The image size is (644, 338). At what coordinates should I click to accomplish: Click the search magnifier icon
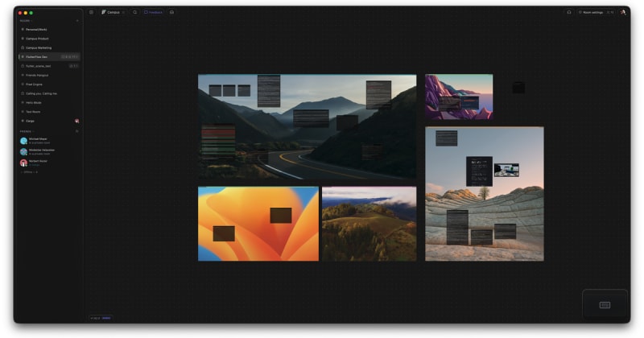134,12
